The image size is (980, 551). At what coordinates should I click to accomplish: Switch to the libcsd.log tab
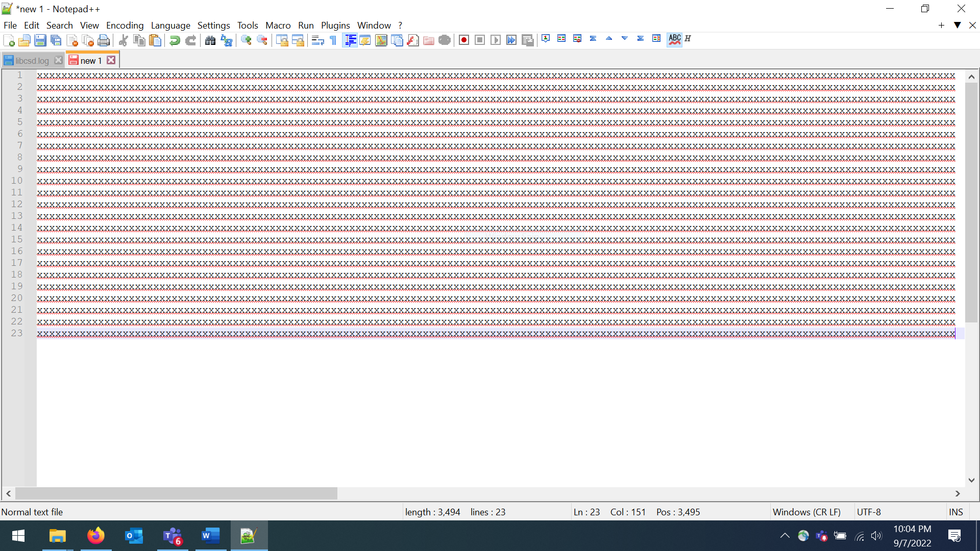(x=32, y=61)
